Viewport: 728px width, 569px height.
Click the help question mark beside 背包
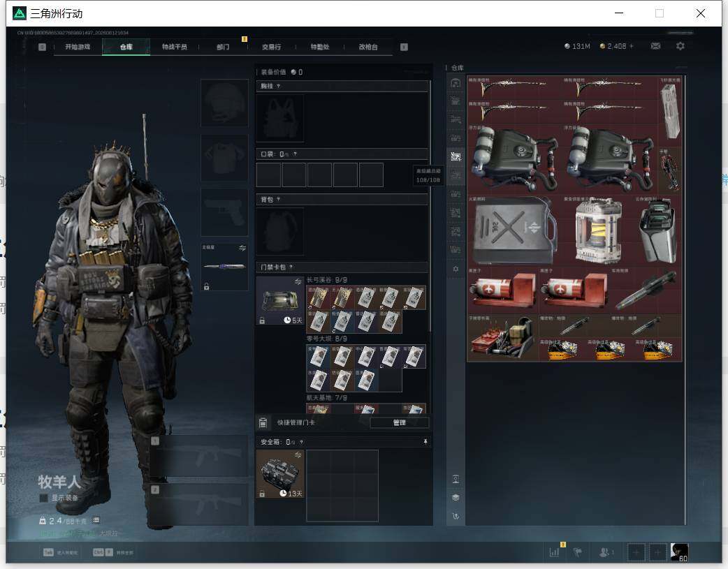(278, 200)
